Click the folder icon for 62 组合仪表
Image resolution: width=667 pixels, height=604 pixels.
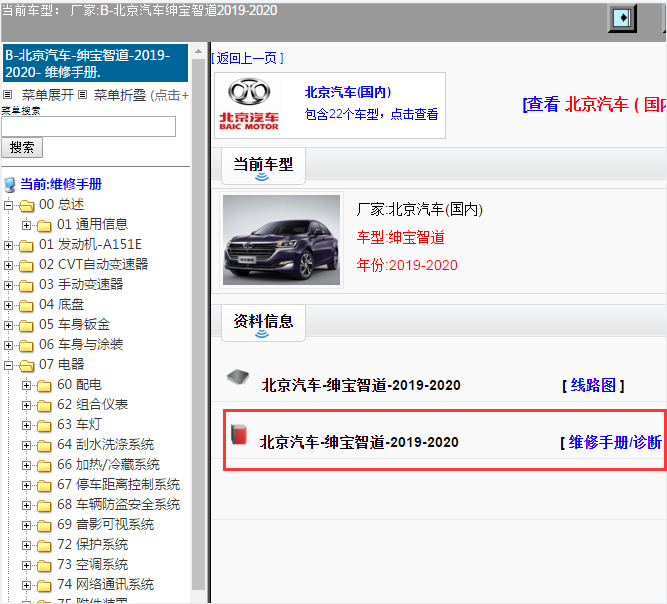(x=44, y=406)
